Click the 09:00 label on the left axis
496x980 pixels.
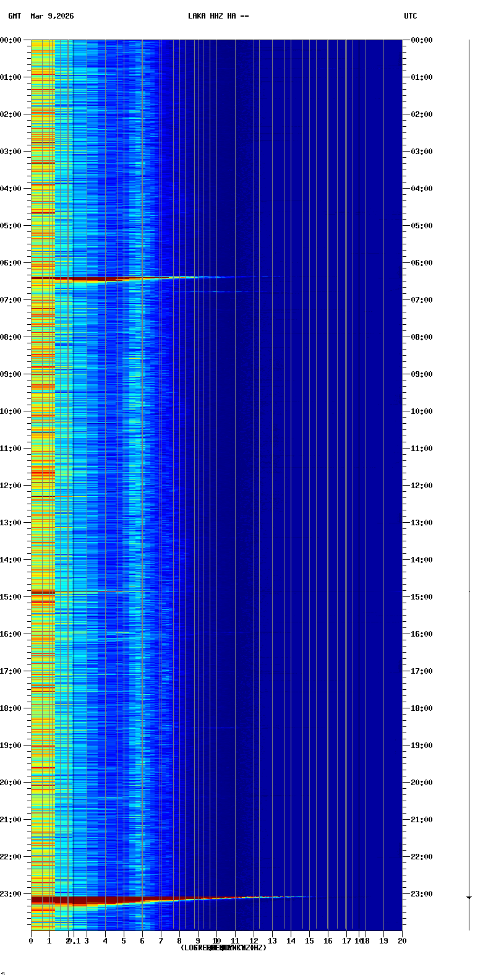(11, 374)
